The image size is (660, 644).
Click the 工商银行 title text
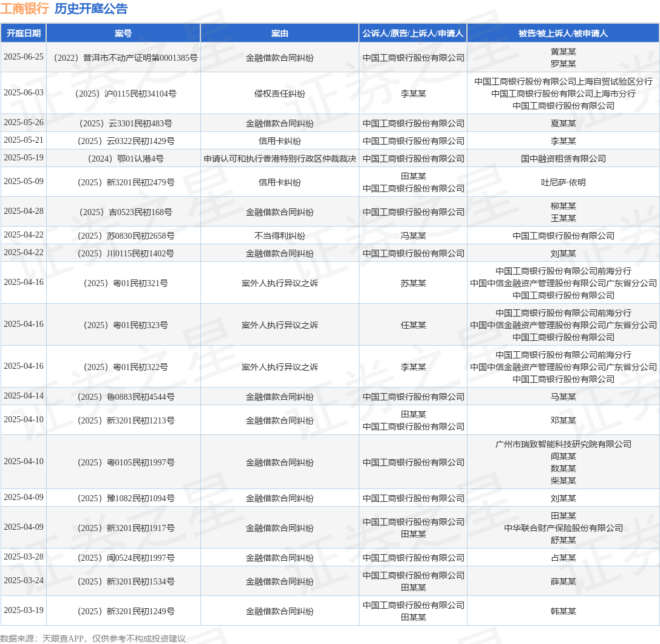24,9
